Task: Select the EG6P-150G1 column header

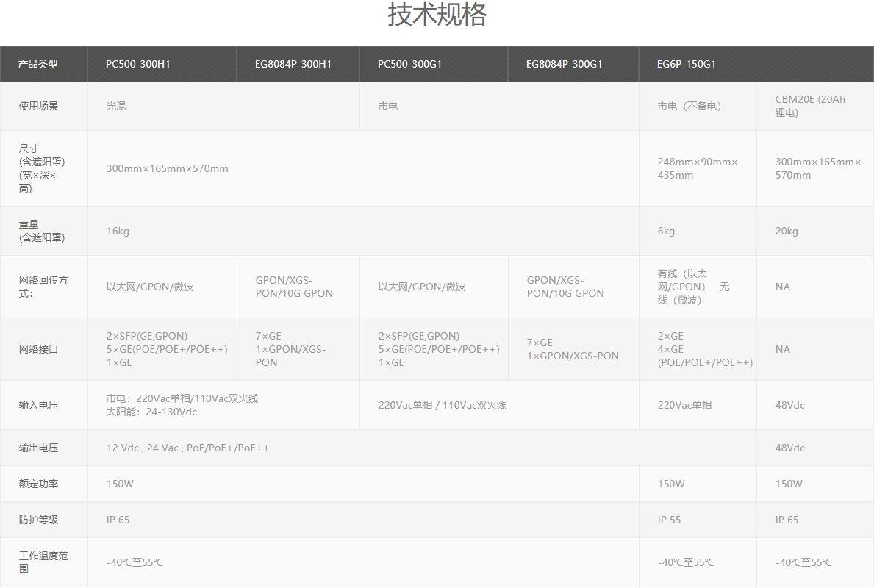Action: point(756,64)
